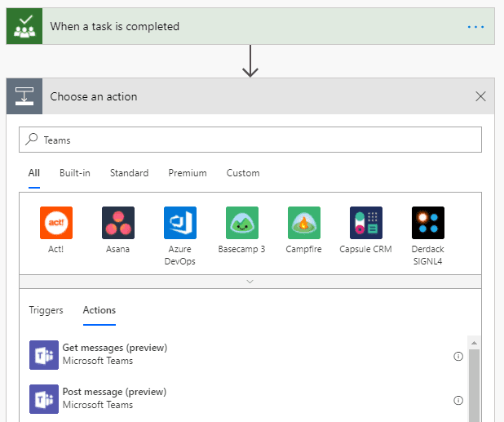Click the actions list scroll-up arrow
This screenshot has height=422, width=504.
point(474,343)
